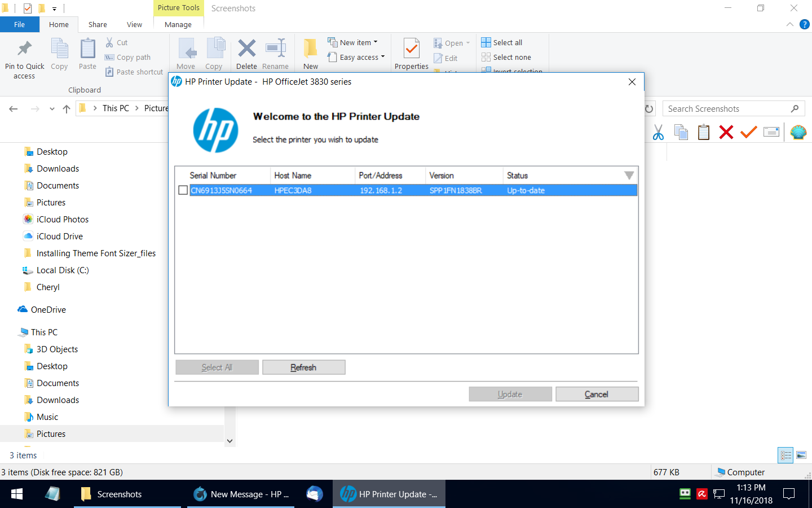Collapse the ribbon with the chevron
This screenshot has width=812, height=508.
click(790, 24)
